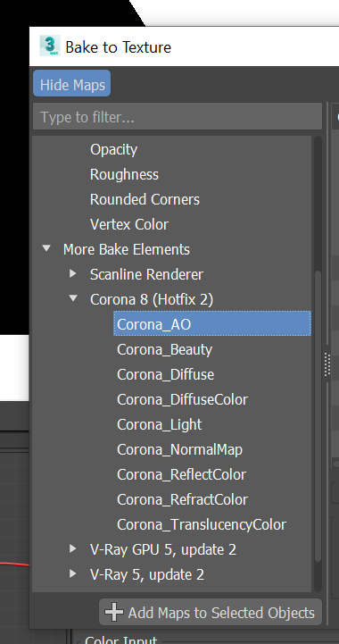Expand the Scanline Renderer group
This screenshot has width=339, height=644.
coord(73,273)
